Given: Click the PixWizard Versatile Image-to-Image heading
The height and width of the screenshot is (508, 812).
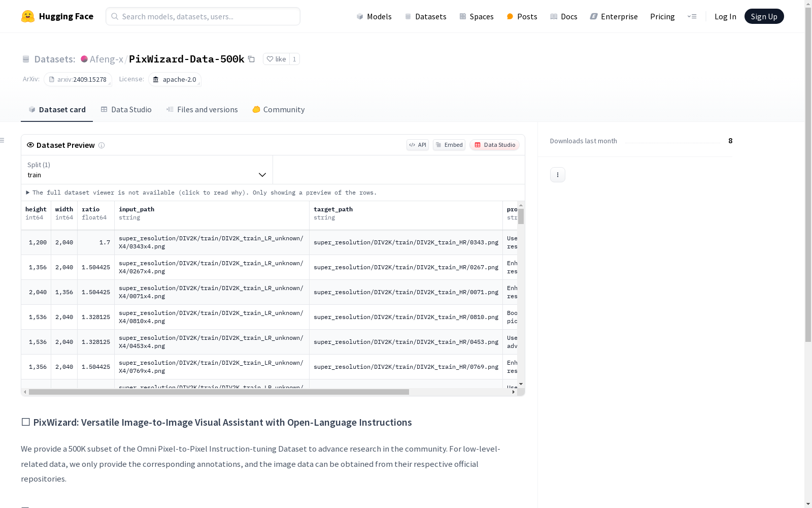Looking at the screenshot, I should pyautogui.click(x=217, y=422).
